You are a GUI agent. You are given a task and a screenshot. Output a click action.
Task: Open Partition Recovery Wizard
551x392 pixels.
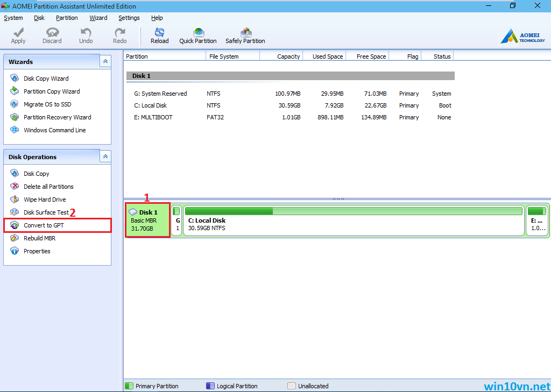point(57,117)
